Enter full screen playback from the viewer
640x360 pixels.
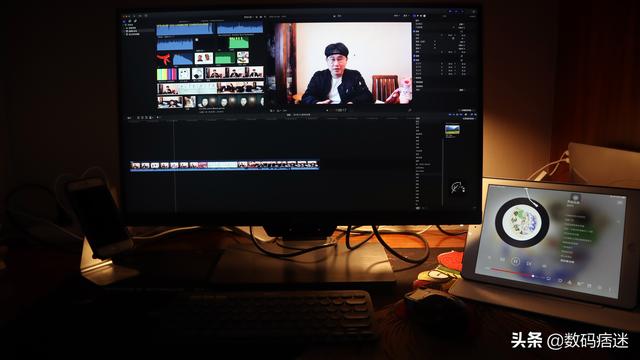pos(410,110)
